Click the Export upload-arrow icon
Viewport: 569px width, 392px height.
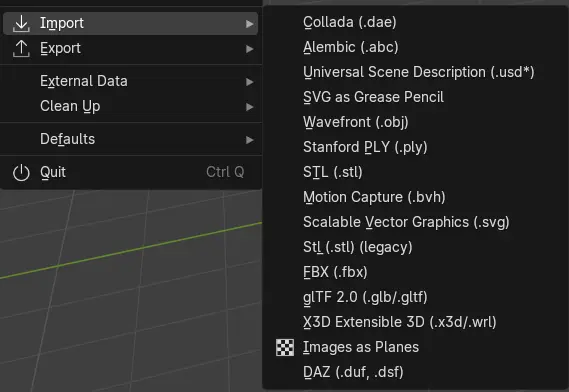[x=21, y=49]
